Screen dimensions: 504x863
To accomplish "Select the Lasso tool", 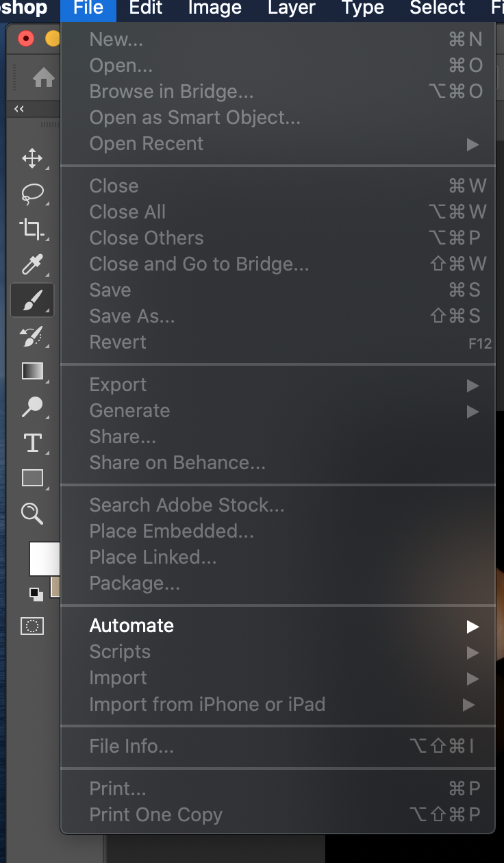I will [32, 194].
